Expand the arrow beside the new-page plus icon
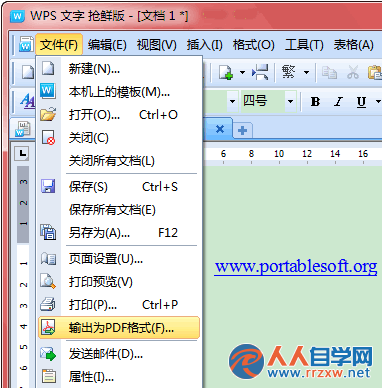 point(242,72)
